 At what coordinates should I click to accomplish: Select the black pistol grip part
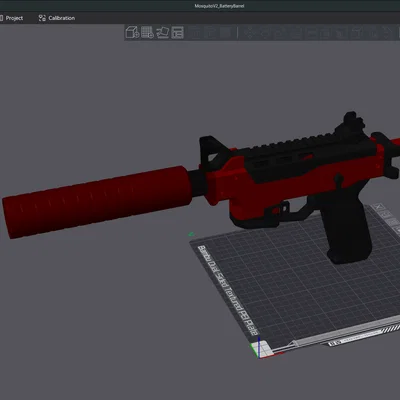(x=350, y=233)
